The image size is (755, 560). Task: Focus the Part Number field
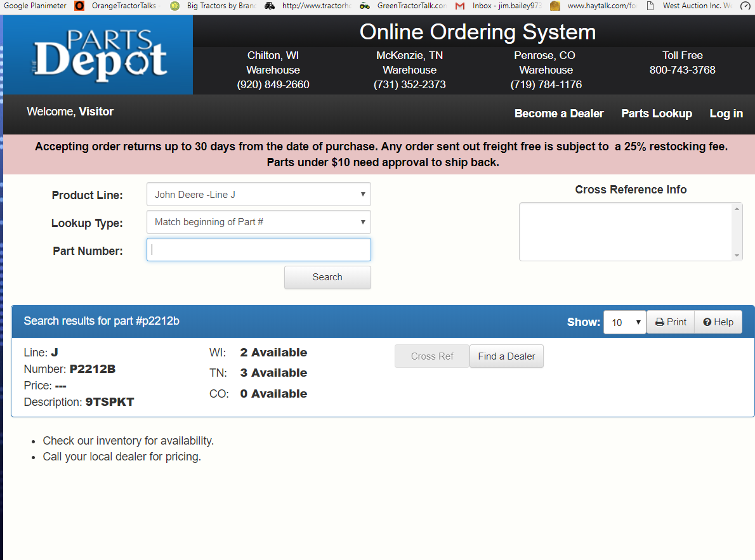(259, 249)
